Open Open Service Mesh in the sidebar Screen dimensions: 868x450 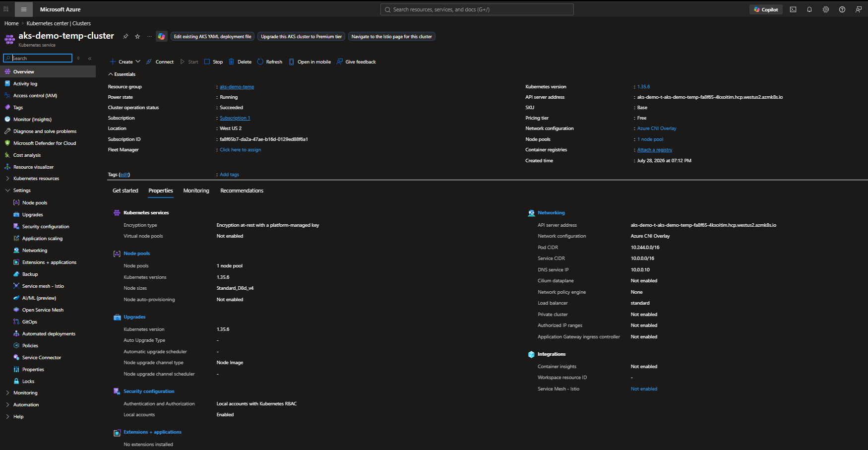pos(43,310)
